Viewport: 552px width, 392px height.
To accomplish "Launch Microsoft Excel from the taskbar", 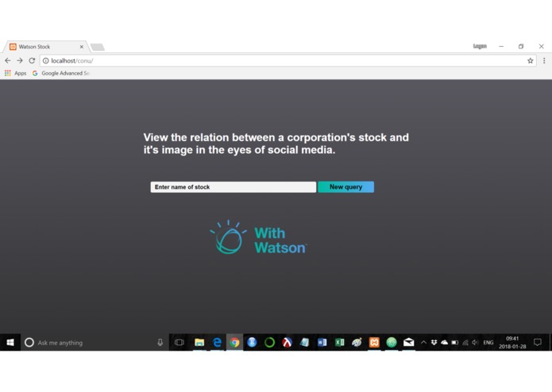I will point(339,343).
